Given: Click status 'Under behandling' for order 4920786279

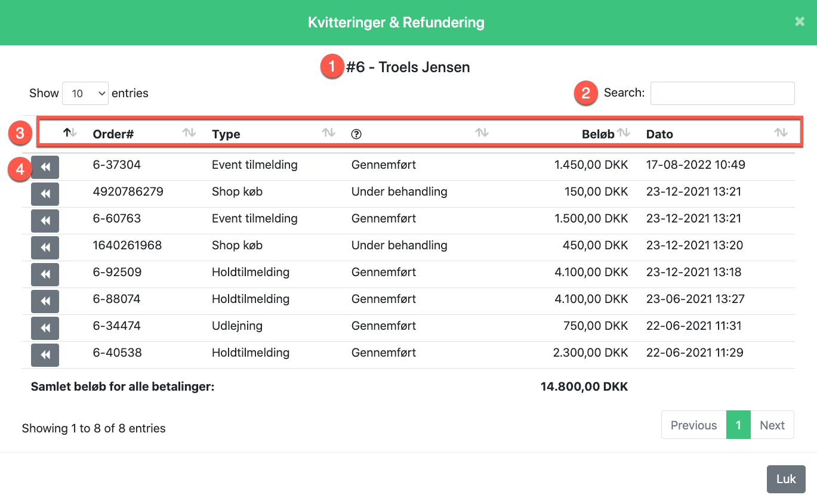Looking at the screenshot, I should [399, 191].
